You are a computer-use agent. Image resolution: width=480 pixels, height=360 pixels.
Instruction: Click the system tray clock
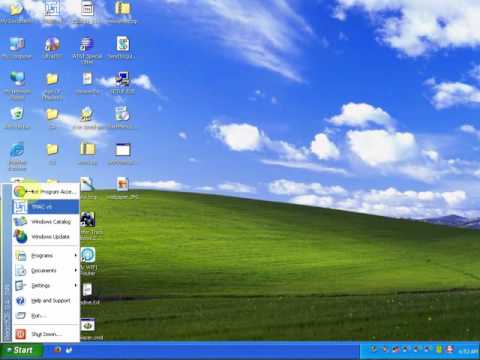pyautogui.click(x=468, y=351)
